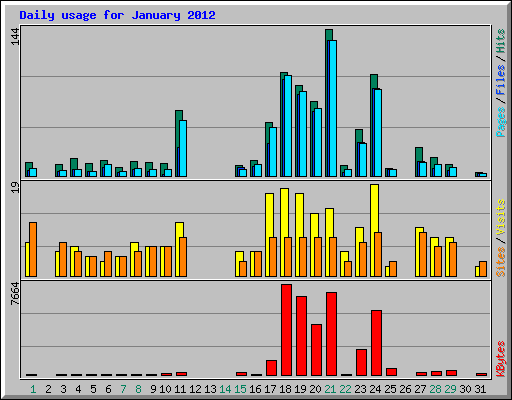
Task: Click day 1 on the x-axis
Action: point(33,389)
